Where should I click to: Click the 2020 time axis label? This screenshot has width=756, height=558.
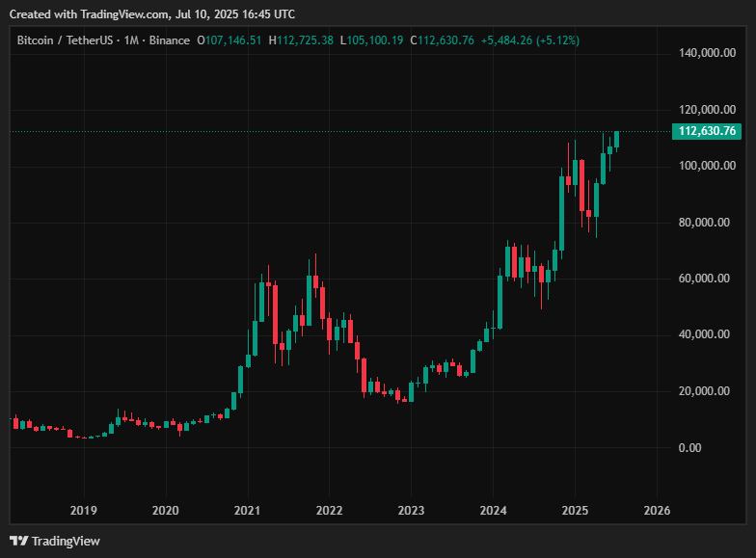point(166,511)
